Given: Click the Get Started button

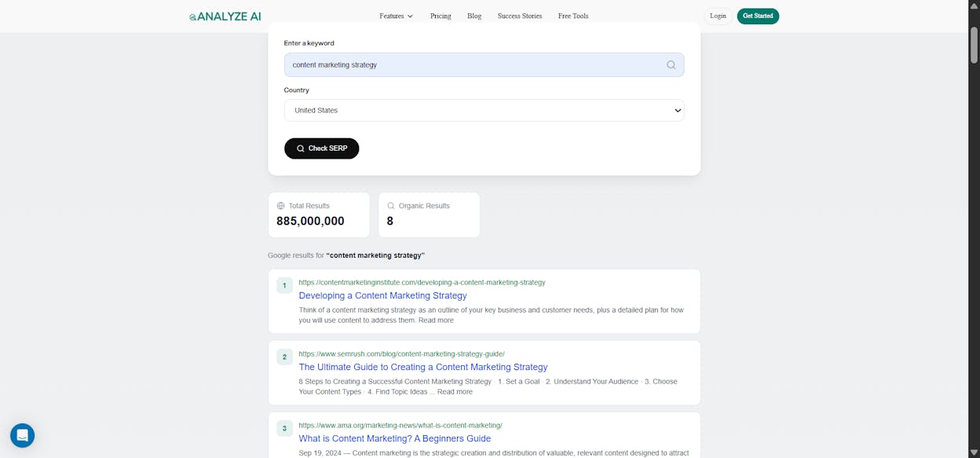Looking at the screenshot, I should click(x=758, y=16).
